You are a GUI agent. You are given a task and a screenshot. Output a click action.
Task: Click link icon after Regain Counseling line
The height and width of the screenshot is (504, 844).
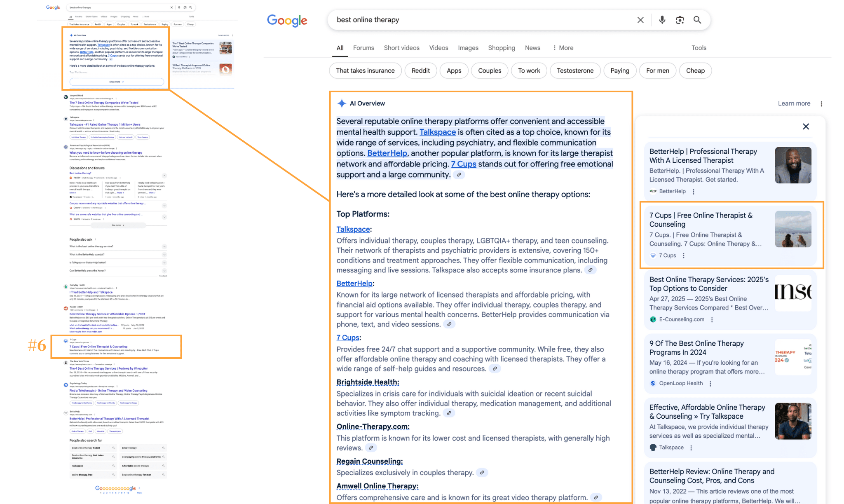point(482,473)
